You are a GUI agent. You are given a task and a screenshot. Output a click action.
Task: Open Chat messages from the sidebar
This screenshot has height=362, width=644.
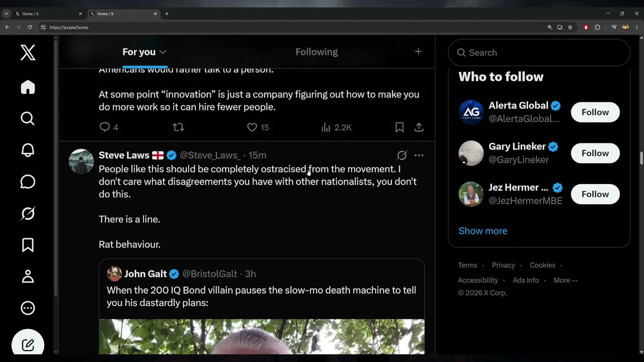coord(28,182)
